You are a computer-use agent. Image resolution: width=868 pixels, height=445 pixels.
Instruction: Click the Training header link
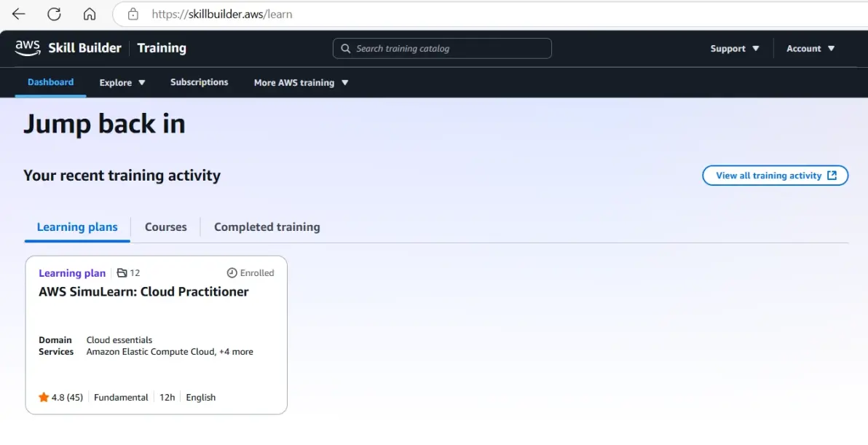162,48
